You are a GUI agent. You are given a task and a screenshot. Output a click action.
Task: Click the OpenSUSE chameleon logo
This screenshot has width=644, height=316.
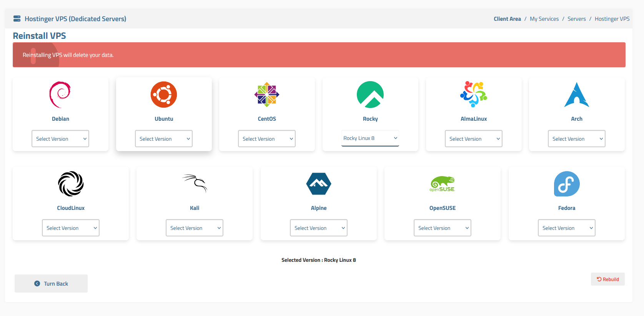click(442, 184)
